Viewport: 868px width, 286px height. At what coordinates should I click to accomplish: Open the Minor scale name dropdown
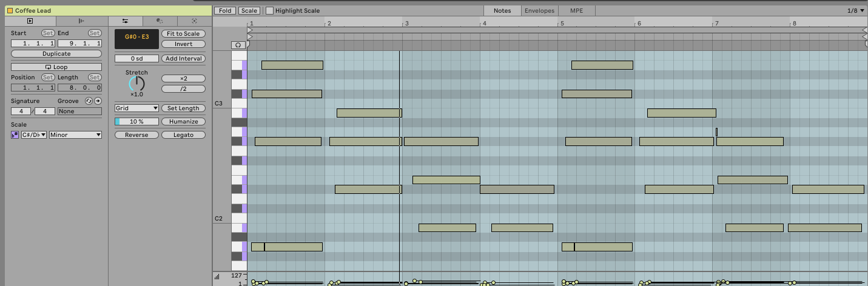point(75,135)
